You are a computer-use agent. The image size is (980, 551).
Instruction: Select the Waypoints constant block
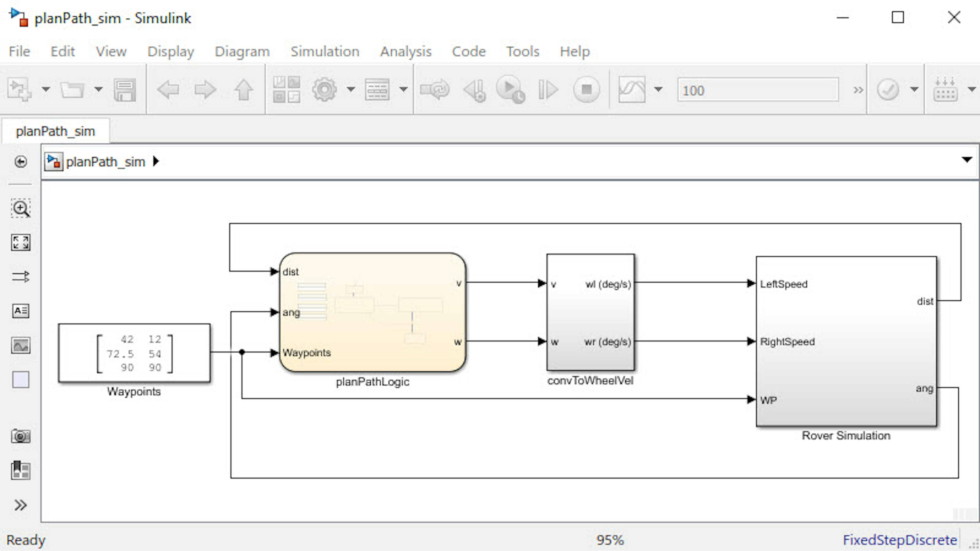pos(134,353)
